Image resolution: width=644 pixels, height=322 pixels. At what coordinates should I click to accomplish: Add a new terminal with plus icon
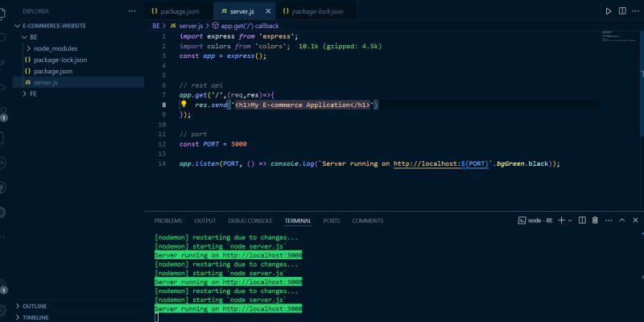click(x=561, y=221)
